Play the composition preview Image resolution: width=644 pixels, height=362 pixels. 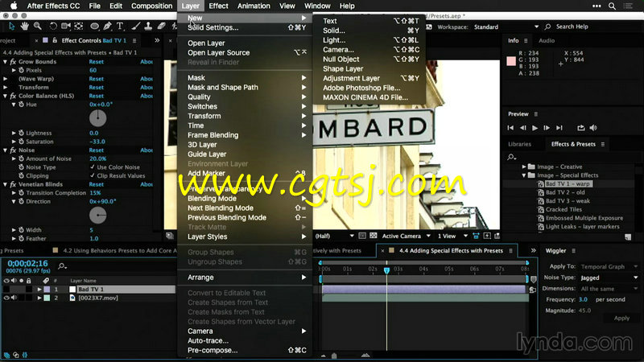(x=535, y=128)
